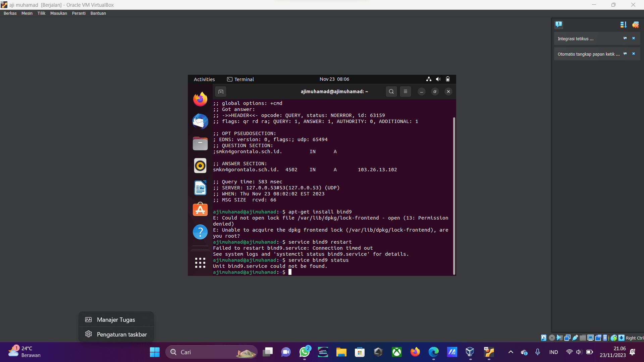
Task: Open the weather widget showing 24°C
Action: tap(24, 352)
